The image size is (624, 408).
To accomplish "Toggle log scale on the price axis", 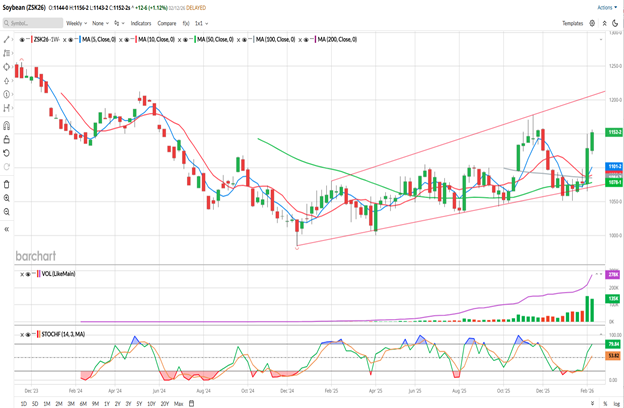I will (616, 404).
